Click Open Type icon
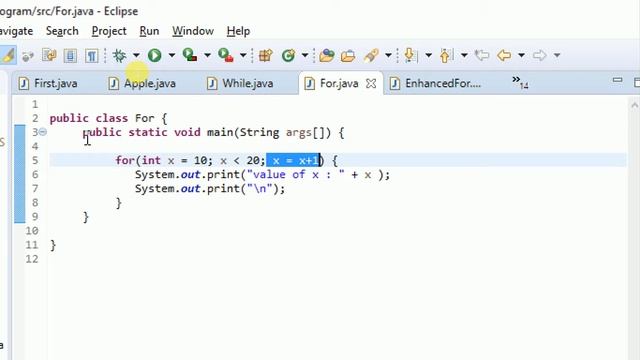 pos(327,55)
